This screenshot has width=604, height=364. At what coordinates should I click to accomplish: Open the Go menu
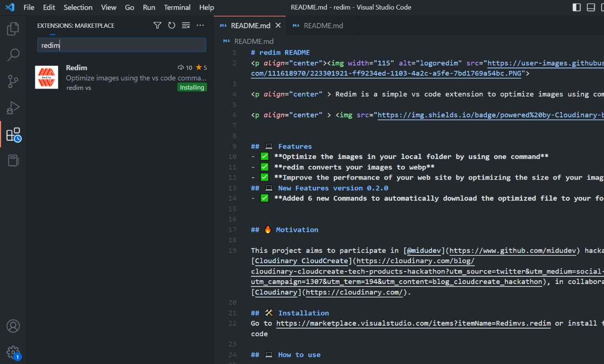click(x=129, y=7)
